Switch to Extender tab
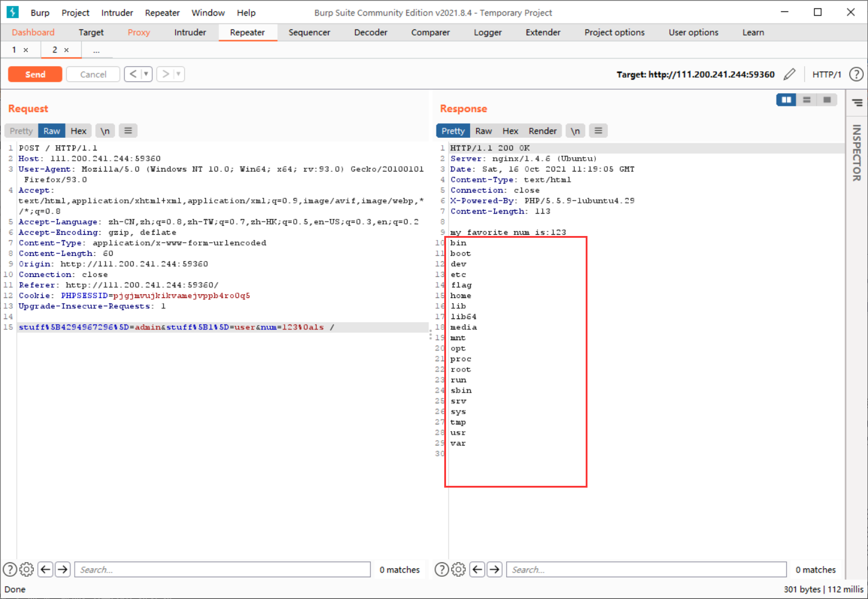The height and width of the screenshot is (599, 868). coord(543,33)
